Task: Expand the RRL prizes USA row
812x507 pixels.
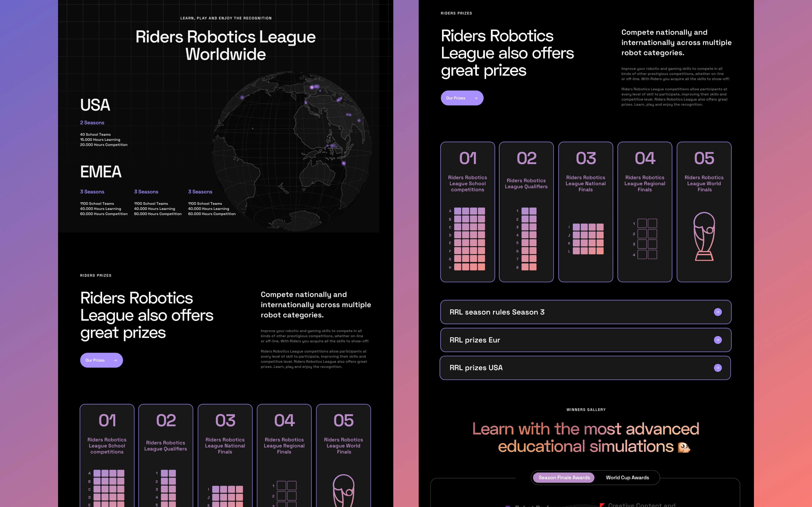Action: coord(476,368)
